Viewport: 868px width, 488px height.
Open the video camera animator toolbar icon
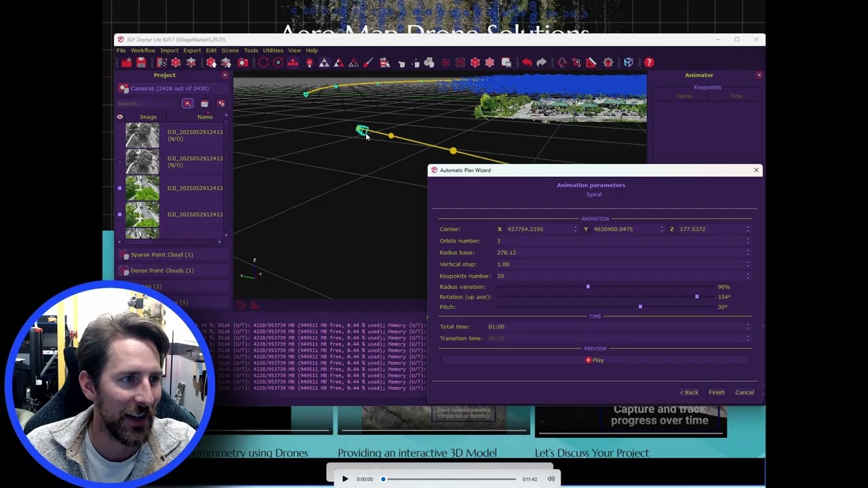click(x=384, y=62)
